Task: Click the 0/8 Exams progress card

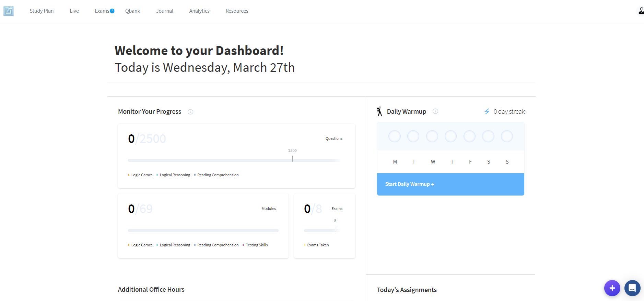Action: pyautogui.click(x=324, y=226)
